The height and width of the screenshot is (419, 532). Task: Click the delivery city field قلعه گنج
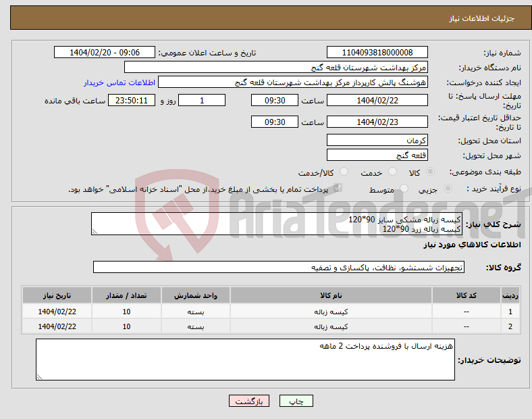[377, 155]
